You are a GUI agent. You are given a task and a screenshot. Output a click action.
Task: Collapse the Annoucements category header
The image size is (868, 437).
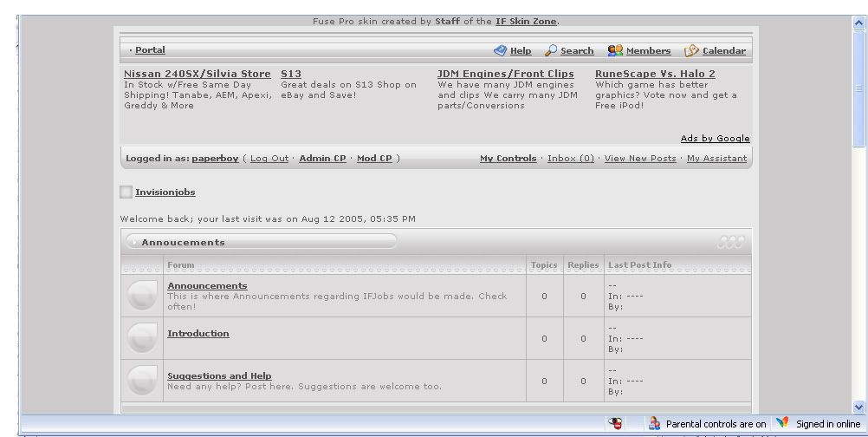pos(133,243)
